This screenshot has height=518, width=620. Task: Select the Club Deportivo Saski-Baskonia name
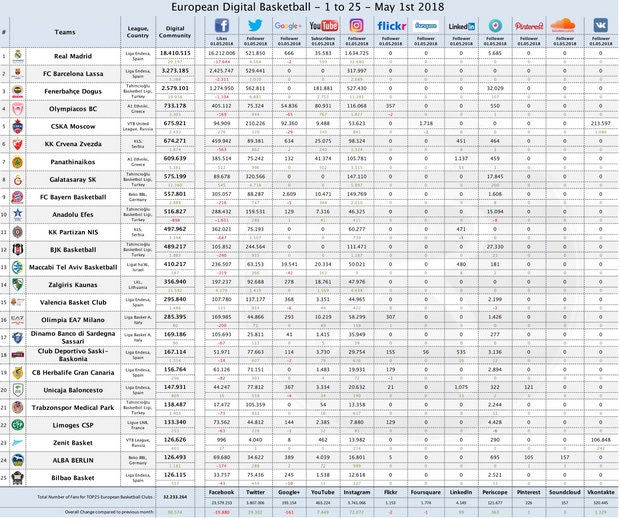(x=73, y=355)
